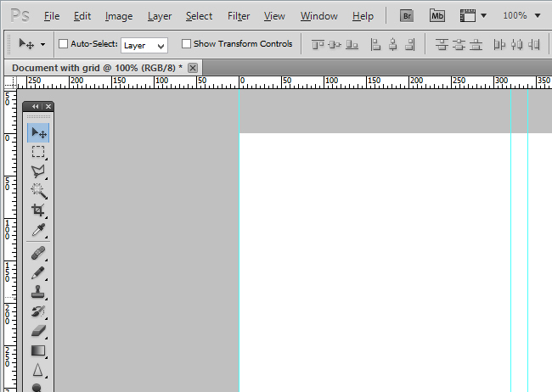This screenshot has width=552, height=392.
Task: Click Distribute Bottom Edges icon
Action: (x=476, y=45)
